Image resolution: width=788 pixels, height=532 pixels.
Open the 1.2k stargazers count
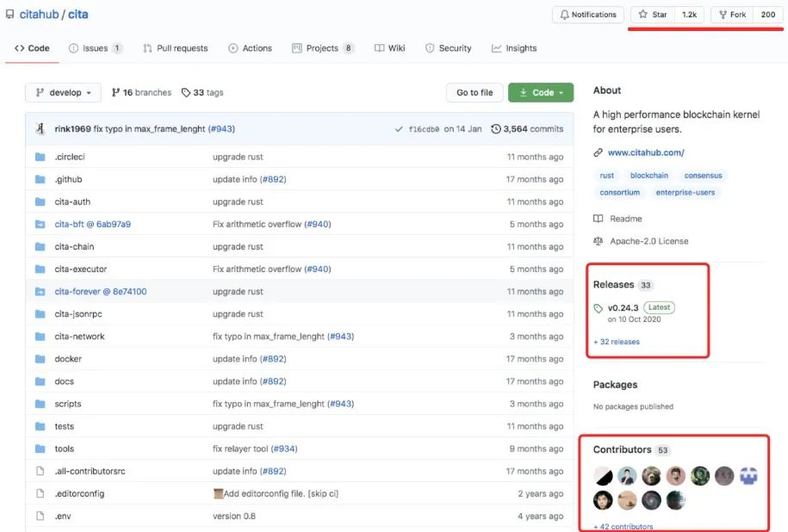point(689,15)
